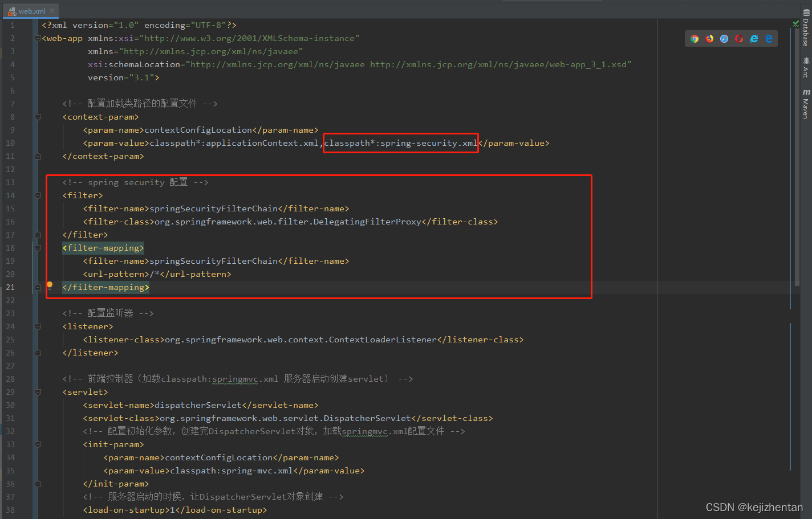This screenshot has width=812, height=519.
Task: Click line number 38 in gutter
Action: (x=10, y=510)
